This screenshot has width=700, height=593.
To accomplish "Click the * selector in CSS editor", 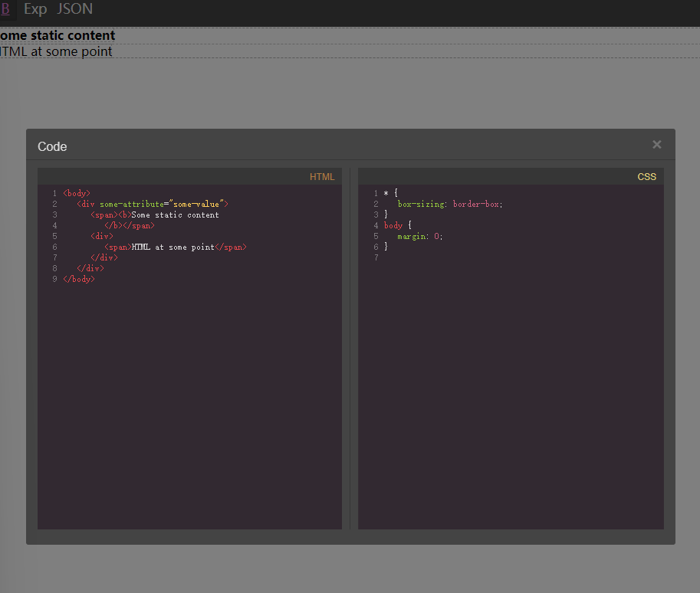I will 386,194.
